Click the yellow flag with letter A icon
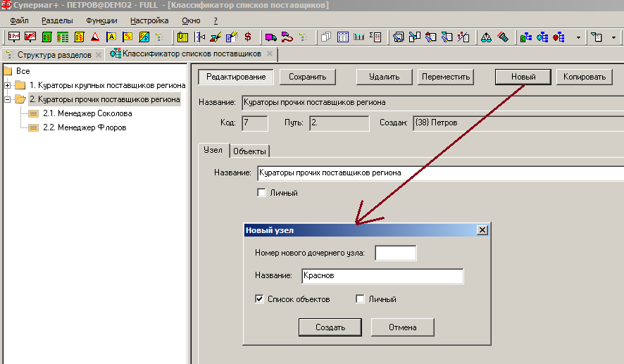 click(x=111, y=37)
